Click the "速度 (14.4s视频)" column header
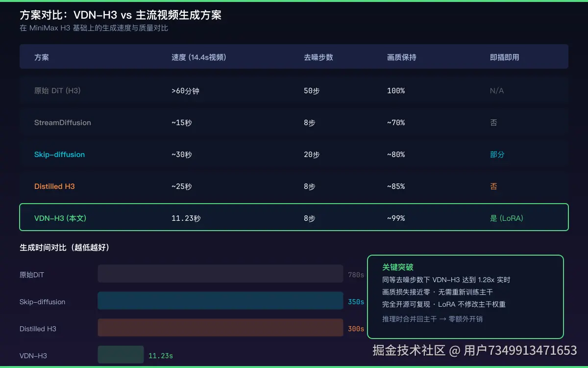588x368 pixels. click(x=198, y=57)
